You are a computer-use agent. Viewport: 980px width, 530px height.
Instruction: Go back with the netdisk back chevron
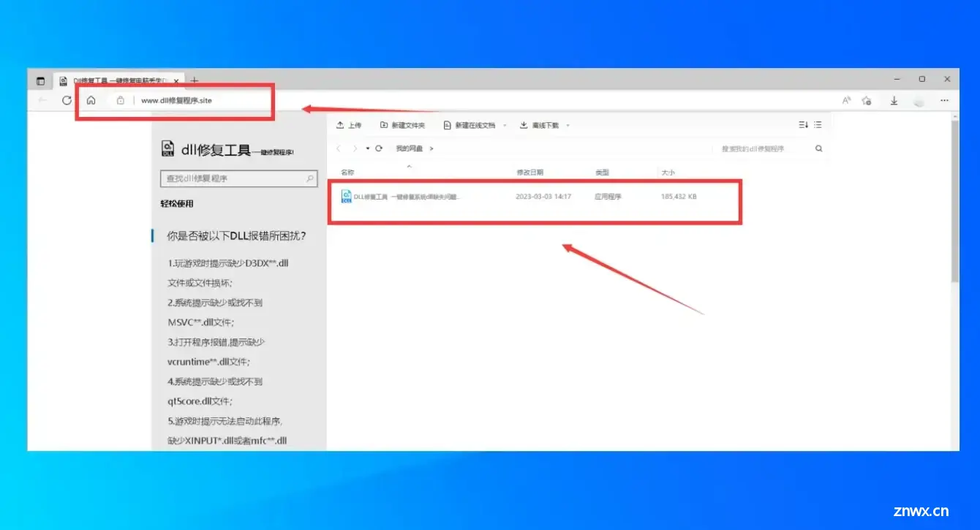(x=339, y=148)
